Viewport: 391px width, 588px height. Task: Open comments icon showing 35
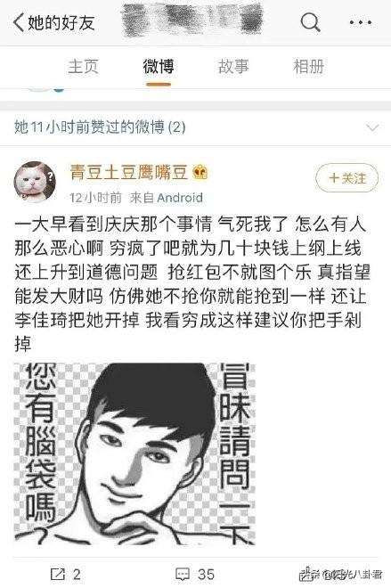pyautogui.click(x=183, y=574)
